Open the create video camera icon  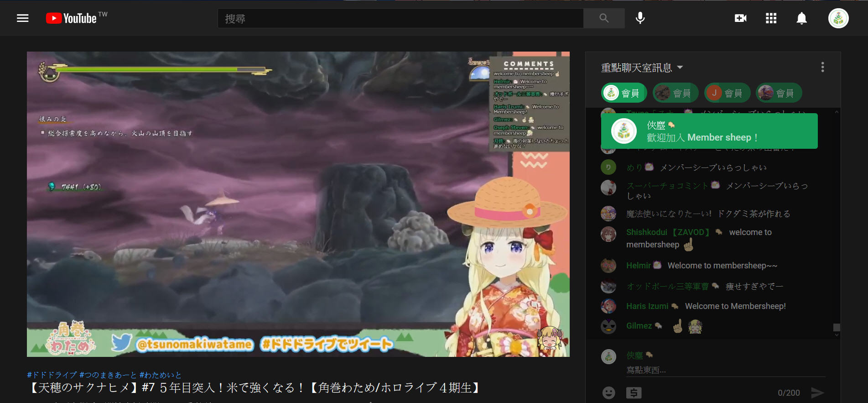click(741, 18)
